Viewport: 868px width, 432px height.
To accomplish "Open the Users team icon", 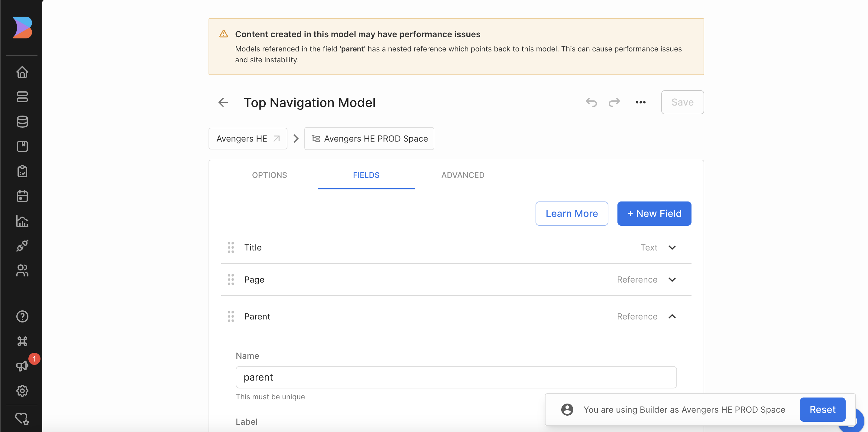I will [22, 270].
